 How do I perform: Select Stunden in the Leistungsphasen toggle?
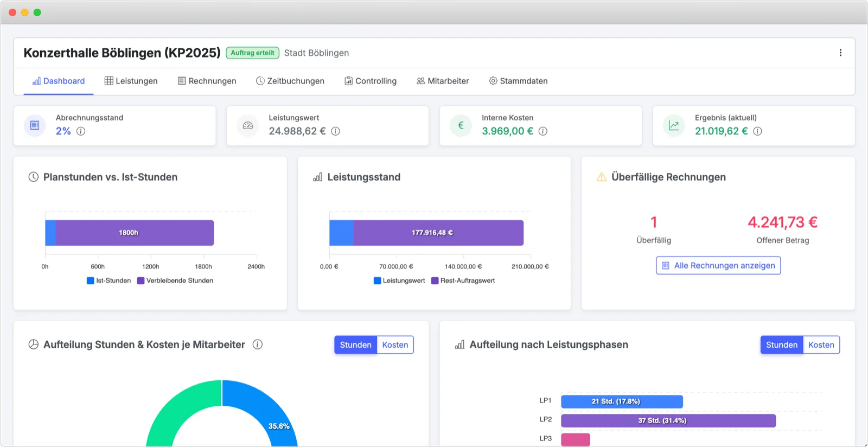[782, 345]
